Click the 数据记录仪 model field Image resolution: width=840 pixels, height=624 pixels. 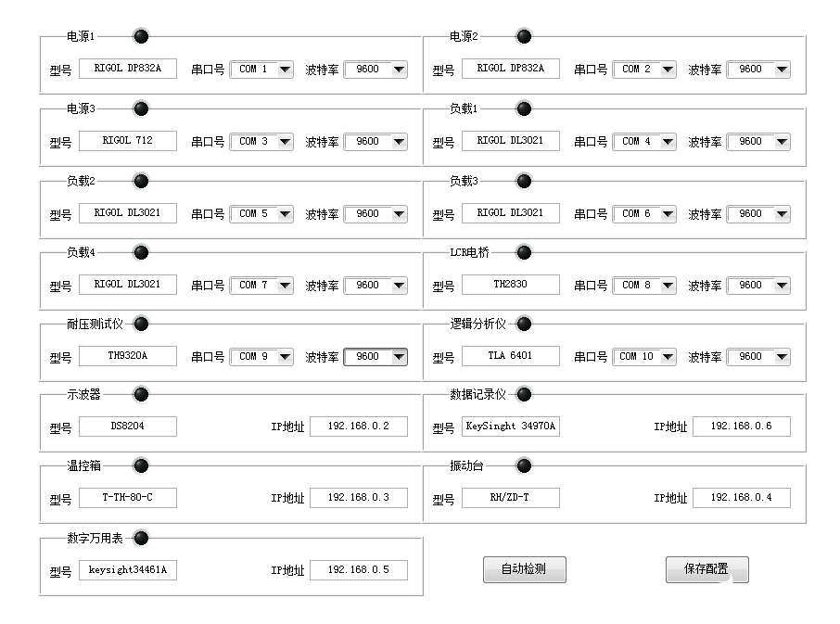[511, 427]
